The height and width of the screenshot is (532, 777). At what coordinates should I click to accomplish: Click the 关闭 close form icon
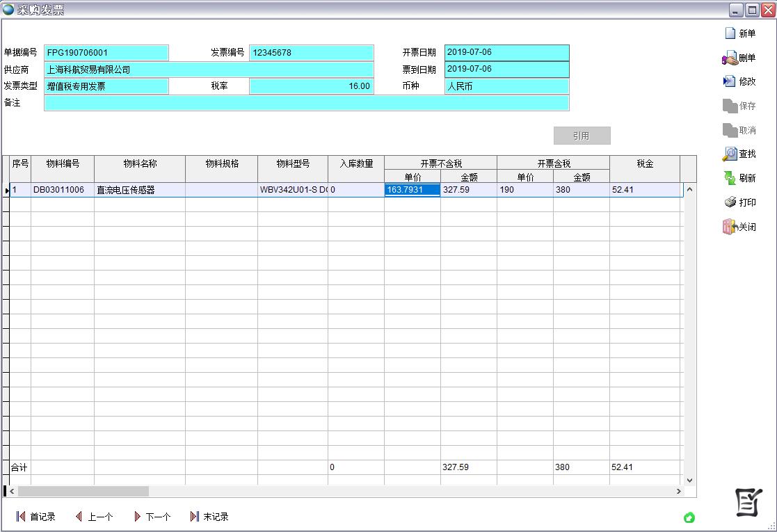pyautogui.click(x=730, y=227)
